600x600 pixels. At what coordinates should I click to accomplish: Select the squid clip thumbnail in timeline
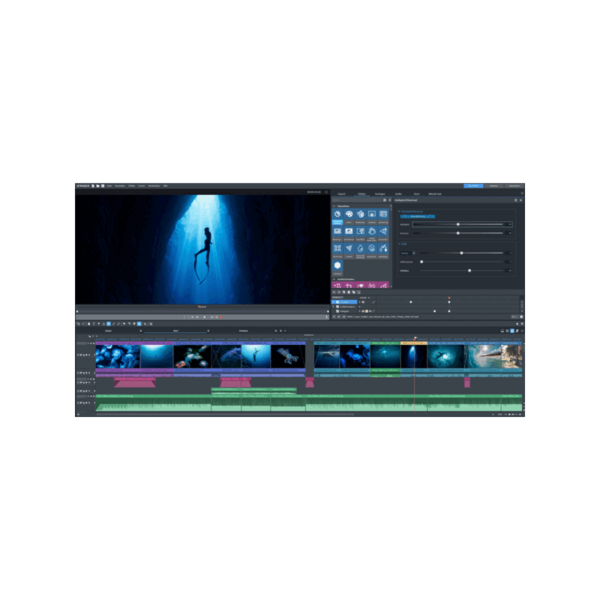click(x=288, y=356)
